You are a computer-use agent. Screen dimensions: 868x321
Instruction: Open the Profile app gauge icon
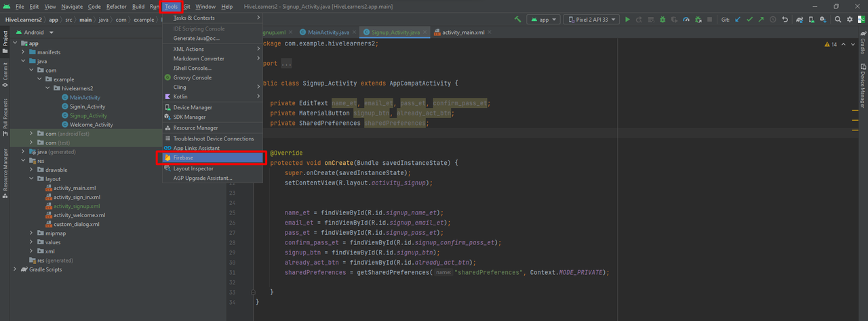point(686,20)
